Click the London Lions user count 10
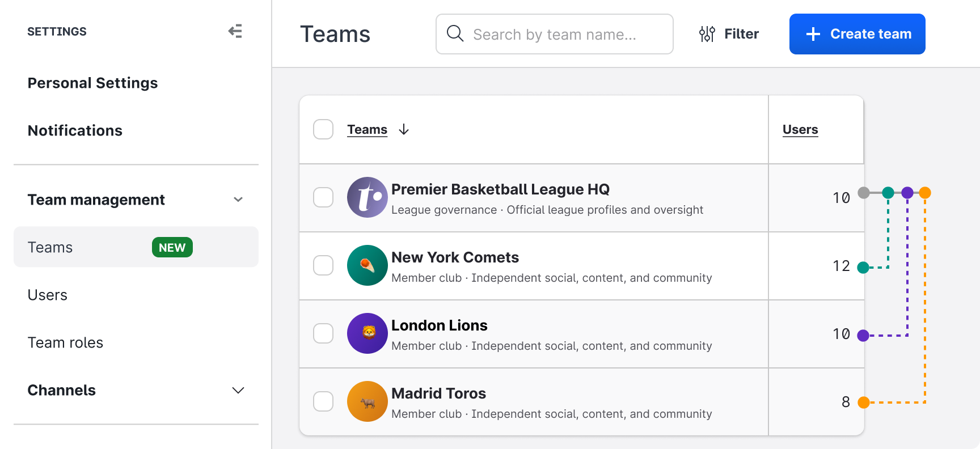This screenshot has width=980, height=449. pyautogui.click(x=842, y=334)
